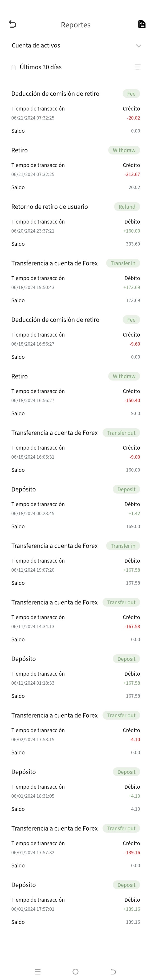Open the Cuenta de activos account selector
Image resolution: width=151 pixels, height=980 pixels.
[x=75, y=45]
